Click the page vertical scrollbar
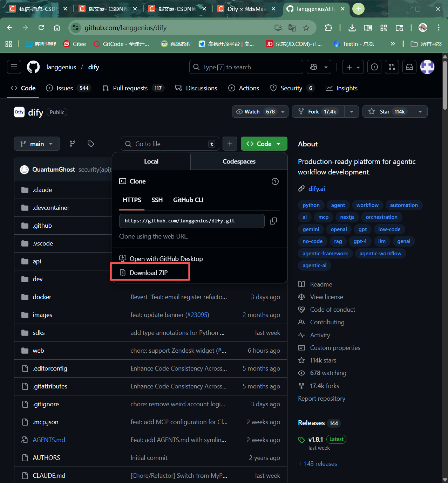 [x=445, y=86]
